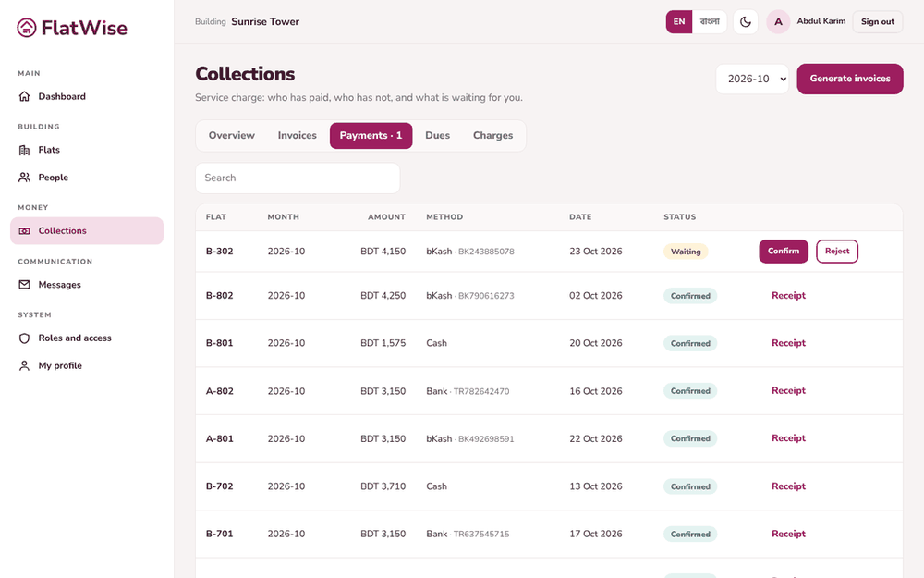This screenshot has height=578, width=924.
Task: Select the Payments · 1 tab
Action: click(x=371, y=136)
